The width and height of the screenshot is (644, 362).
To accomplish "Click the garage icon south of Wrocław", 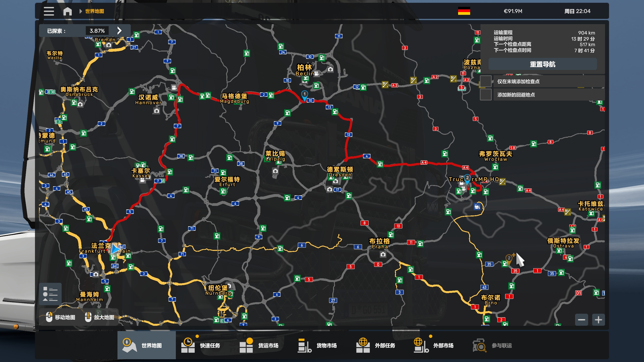I will 477,207.
